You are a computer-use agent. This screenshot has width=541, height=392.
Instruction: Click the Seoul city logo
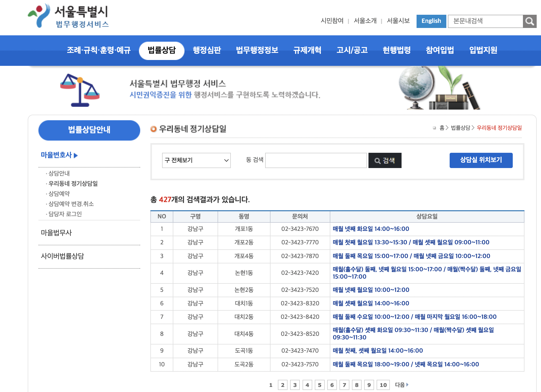point(68,16)
